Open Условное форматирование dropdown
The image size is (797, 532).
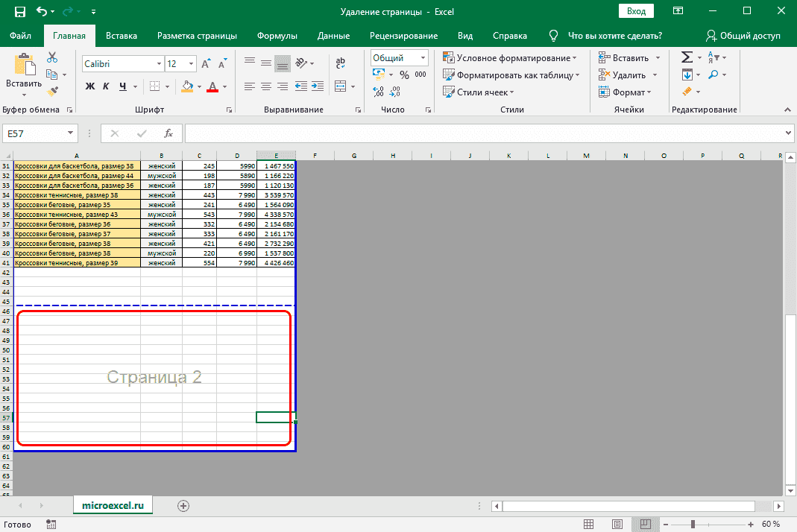pyautogui.click(x=510, y=57)
